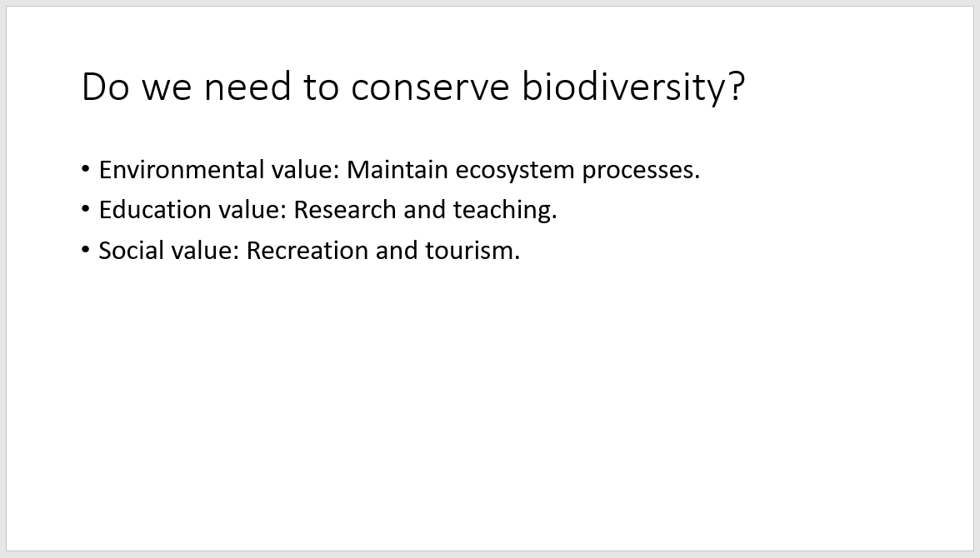Click the word "processes" in first bullet
This screenshot has height=558, width=980.
[x=637, y=170]
